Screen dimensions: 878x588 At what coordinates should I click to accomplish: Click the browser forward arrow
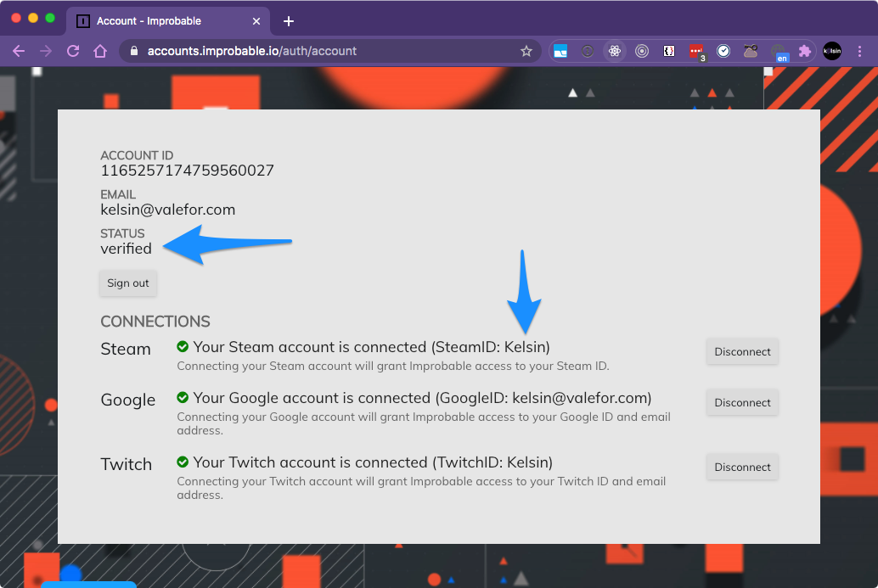point(45,51)
